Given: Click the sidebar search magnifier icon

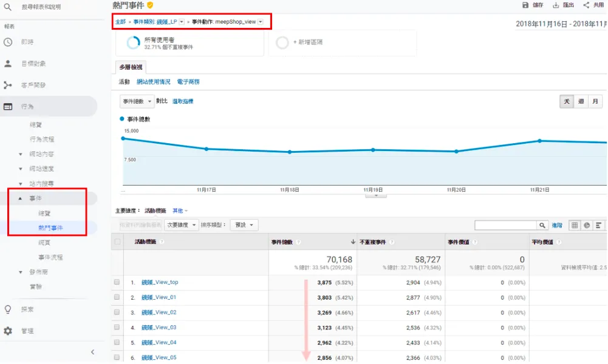Looking at the screenshot, I should tap(7, 7).
